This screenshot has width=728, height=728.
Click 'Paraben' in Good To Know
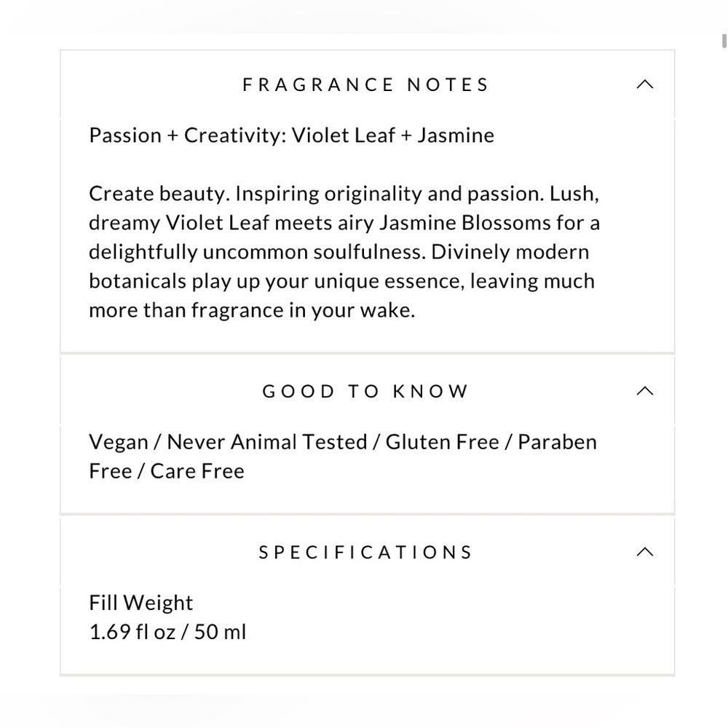557,442
